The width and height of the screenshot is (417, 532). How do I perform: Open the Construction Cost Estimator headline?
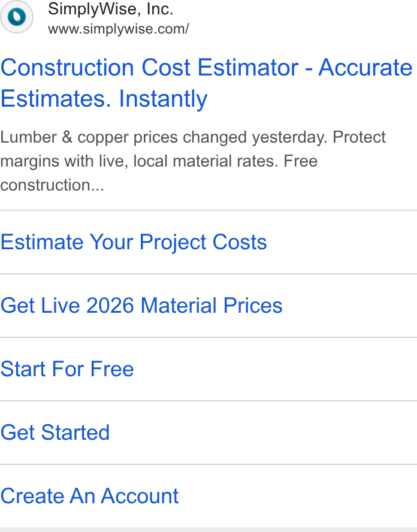206,83
